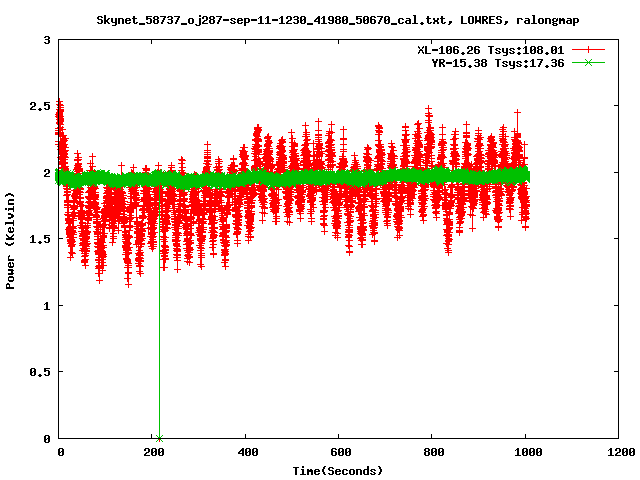The image size is (640, 480).
Task: Click the green cross legend marker for YR
Action: (x=588, y=62)
